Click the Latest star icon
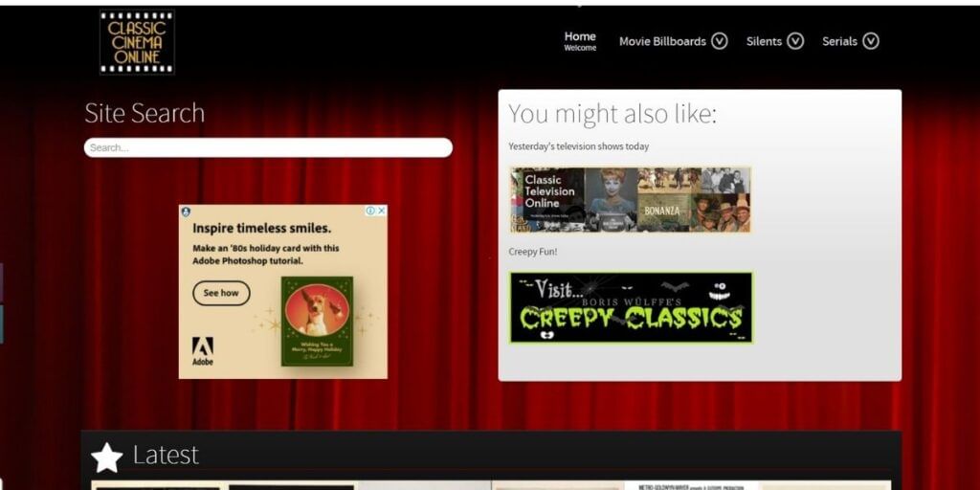Viewport: 980px width, 490px height. pos(107,458)
